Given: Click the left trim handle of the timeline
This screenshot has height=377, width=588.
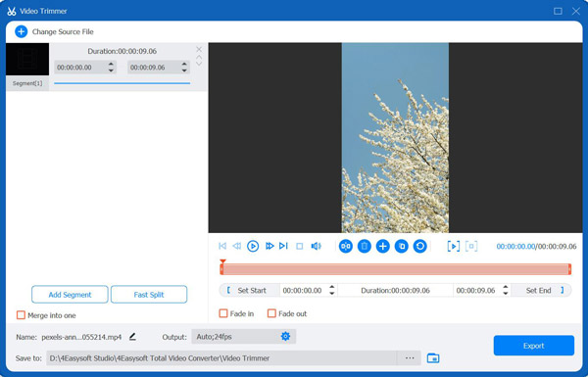Looking at the screenshot, I should tap(221, 269).
